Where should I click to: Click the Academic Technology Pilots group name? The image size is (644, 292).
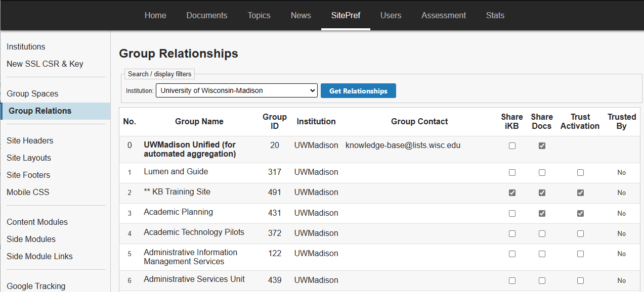[x=194, y=232]
